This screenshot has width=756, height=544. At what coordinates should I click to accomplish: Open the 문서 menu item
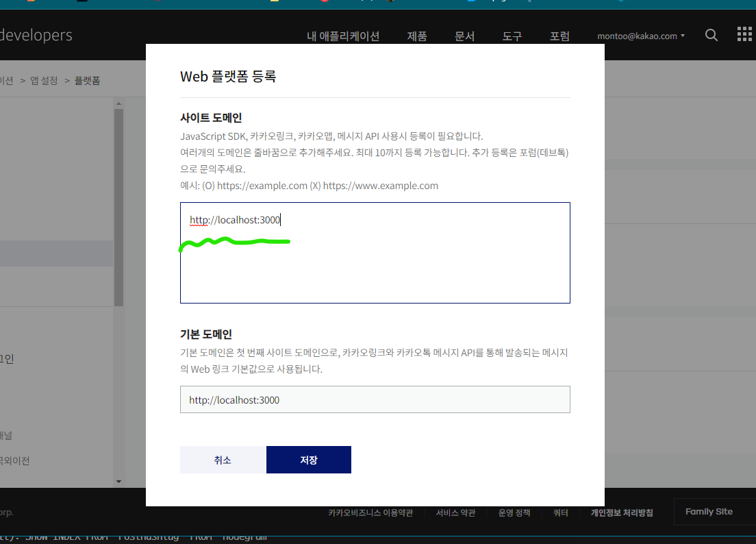click(x=465, y=36)
